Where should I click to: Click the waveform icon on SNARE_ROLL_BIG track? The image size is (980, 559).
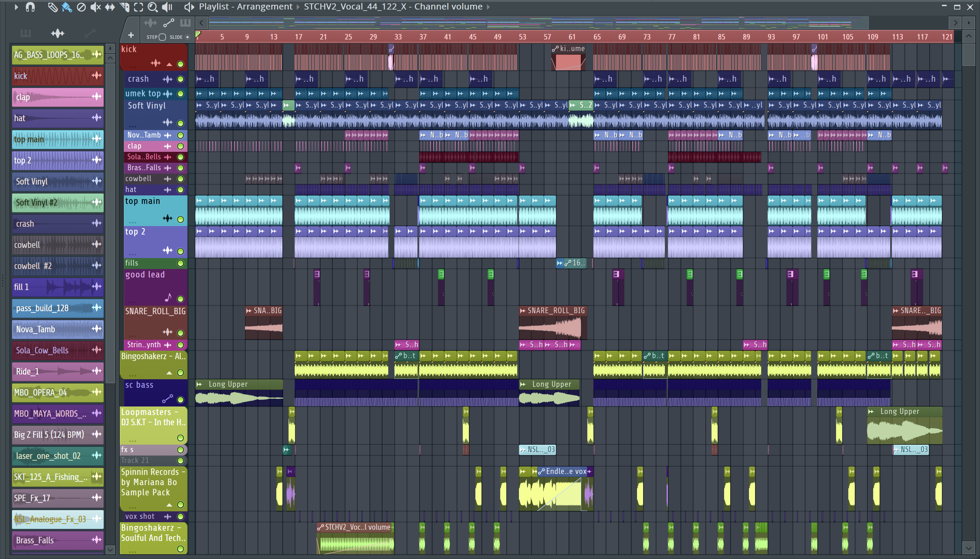click(x=167, y=332)
